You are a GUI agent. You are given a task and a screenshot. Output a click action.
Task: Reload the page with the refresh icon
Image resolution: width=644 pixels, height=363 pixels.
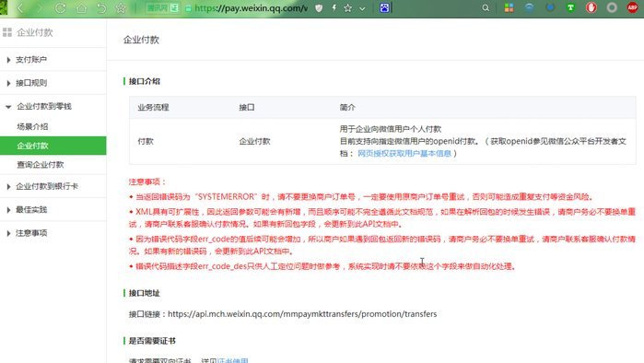click(x=61, y=7)
